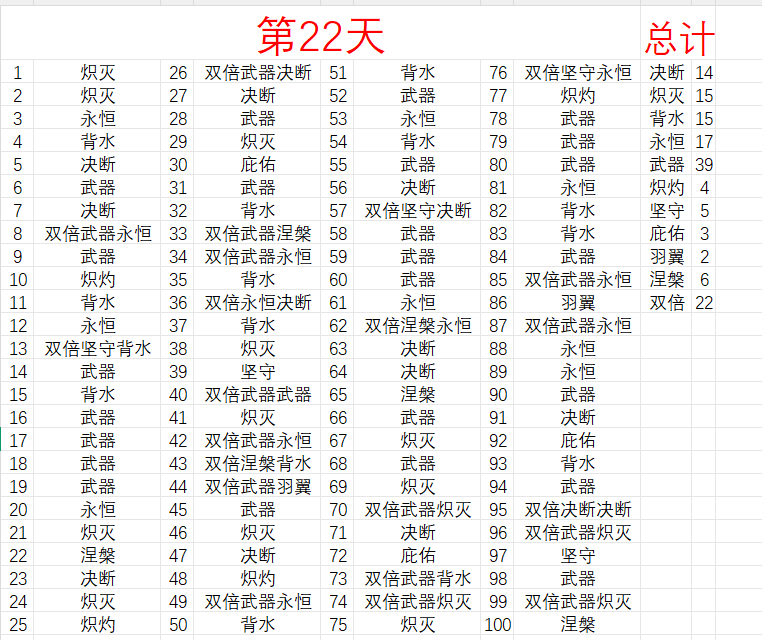Click the 双倍坚守背水 cell in row 13
The height and width of the screenshot is (640, 762).
pyautogui.click(x=98, y=349)
